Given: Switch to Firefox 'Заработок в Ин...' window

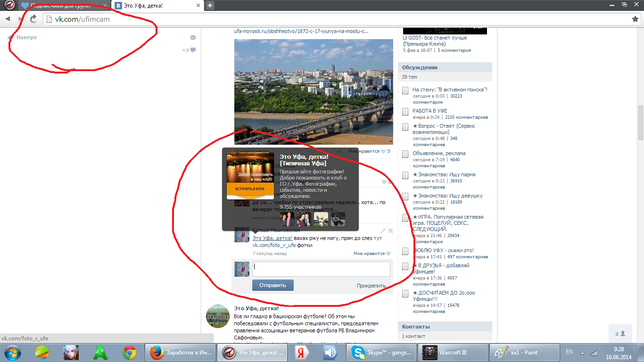Looking at the screenshot, I should [x=180, y=352].
